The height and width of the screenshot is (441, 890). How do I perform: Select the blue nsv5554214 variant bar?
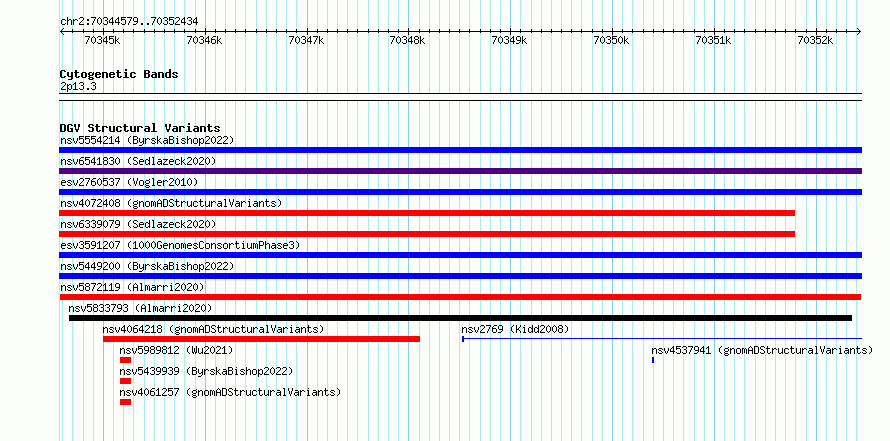click(x=460, y=150)
